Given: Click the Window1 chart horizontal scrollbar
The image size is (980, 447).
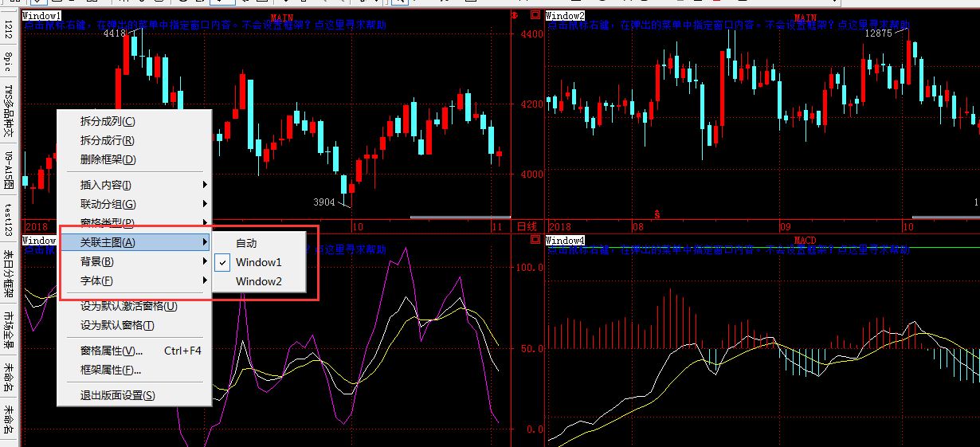Looking at the screenshot, I should [460, 217].
